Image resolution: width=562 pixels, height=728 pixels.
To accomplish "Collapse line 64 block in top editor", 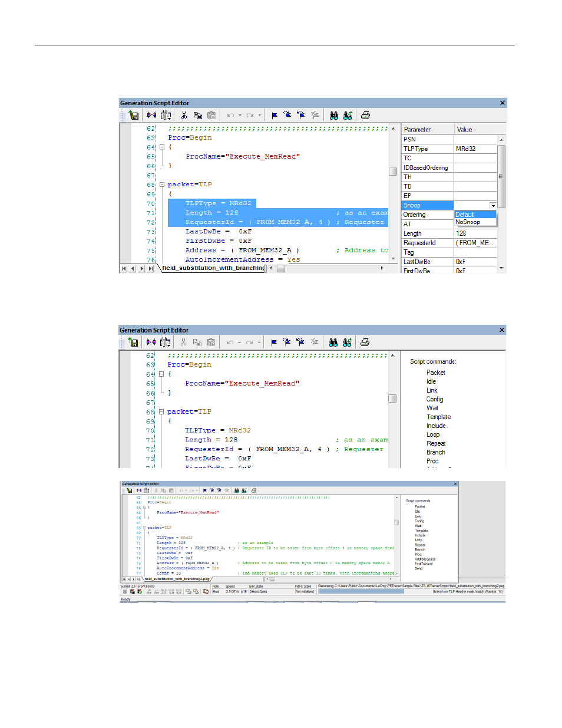I will [162, 147].
